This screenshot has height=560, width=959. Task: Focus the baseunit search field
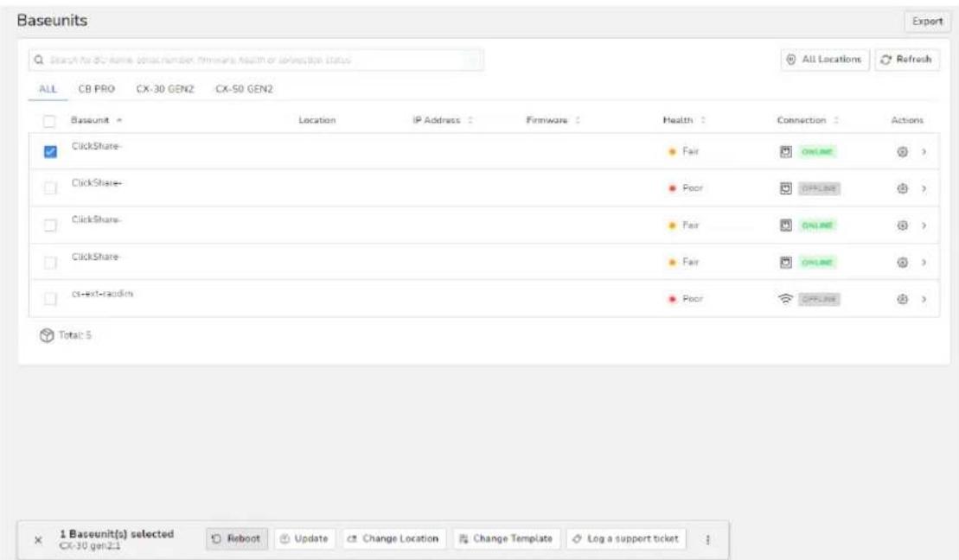(256, 60)
